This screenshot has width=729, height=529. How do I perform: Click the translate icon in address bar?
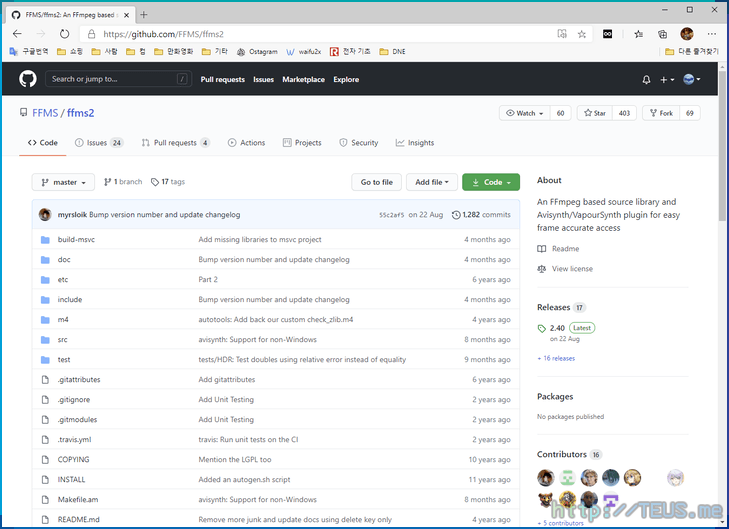tap(562, 34)
